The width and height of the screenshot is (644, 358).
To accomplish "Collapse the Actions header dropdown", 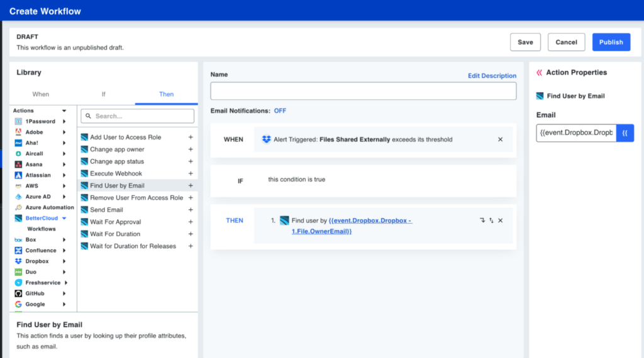I will click(x=64, y=111).
